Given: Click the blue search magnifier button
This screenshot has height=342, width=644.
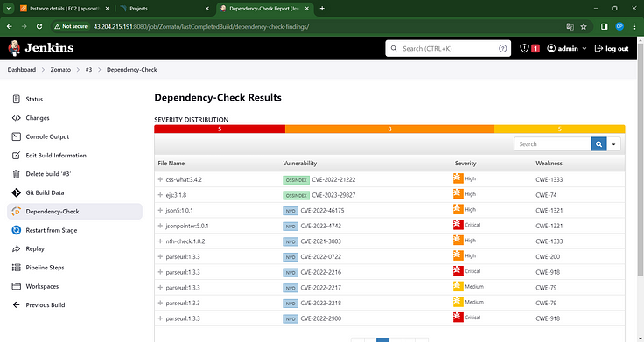Looking at the screenshot, I should (x=598, y=144).
